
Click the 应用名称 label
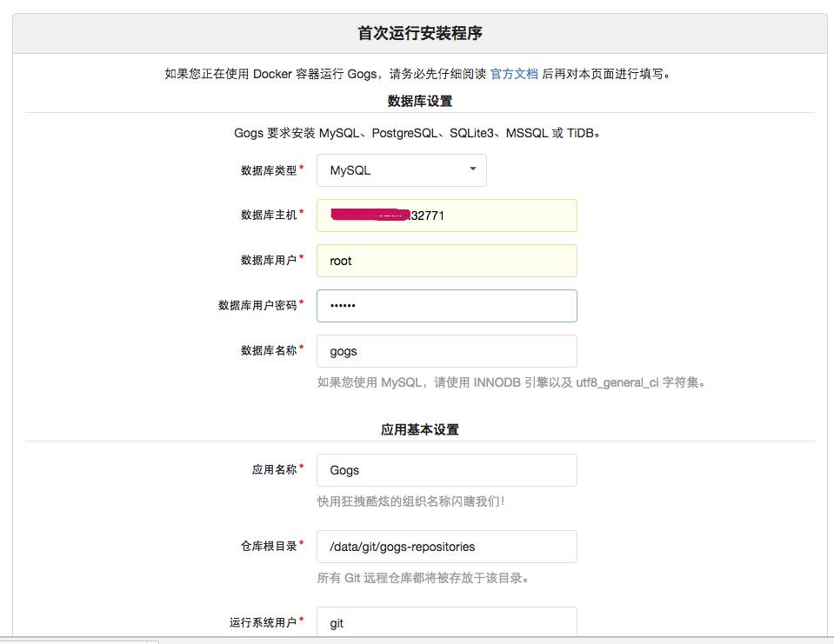(275, 469)
